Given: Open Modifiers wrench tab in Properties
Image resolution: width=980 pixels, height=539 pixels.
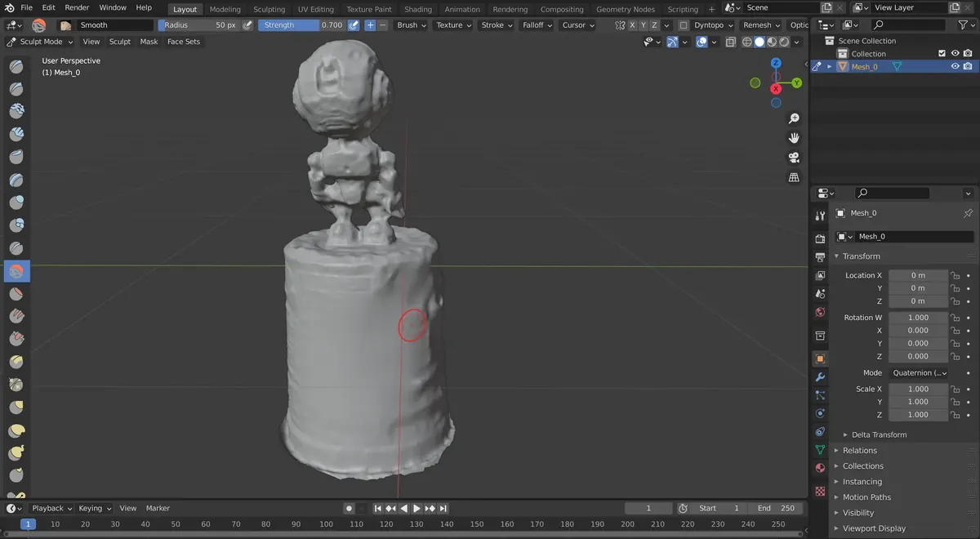Looking at the screenshot, I should click(820, 376).
